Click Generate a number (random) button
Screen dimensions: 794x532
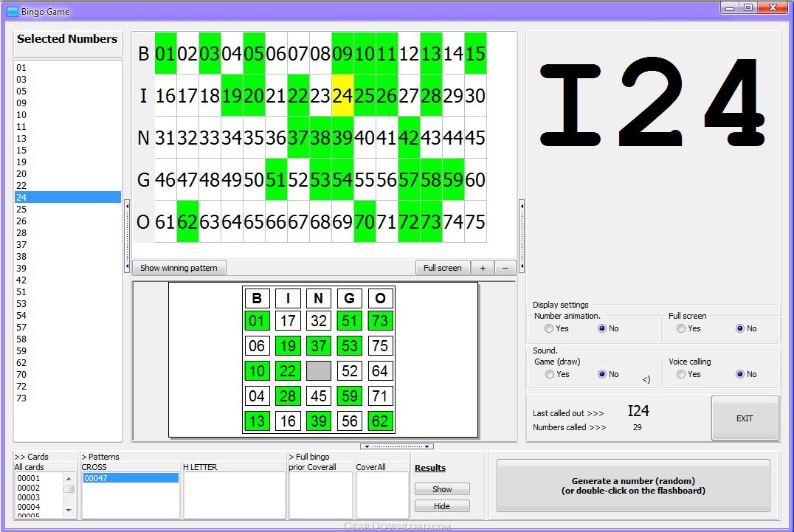click(633, 486)
